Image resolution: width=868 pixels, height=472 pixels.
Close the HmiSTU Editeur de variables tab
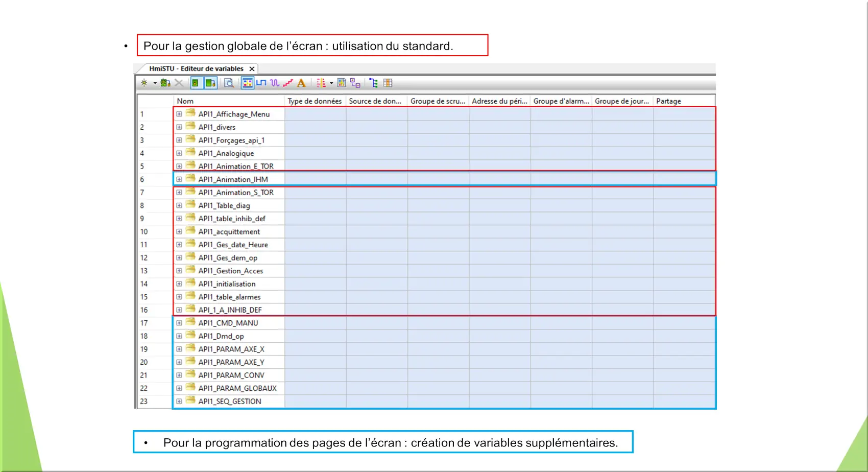pyautogui.click(x=252, y=68)
